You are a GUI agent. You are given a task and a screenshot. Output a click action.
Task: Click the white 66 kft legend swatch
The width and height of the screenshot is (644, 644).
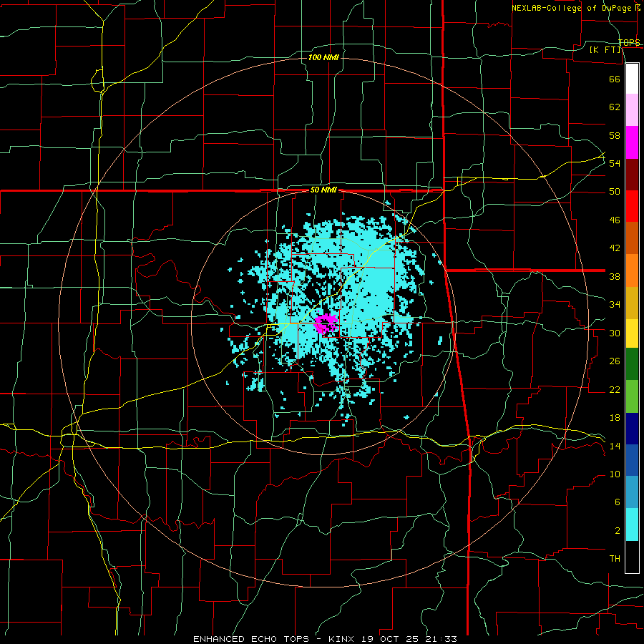[632, 79]
